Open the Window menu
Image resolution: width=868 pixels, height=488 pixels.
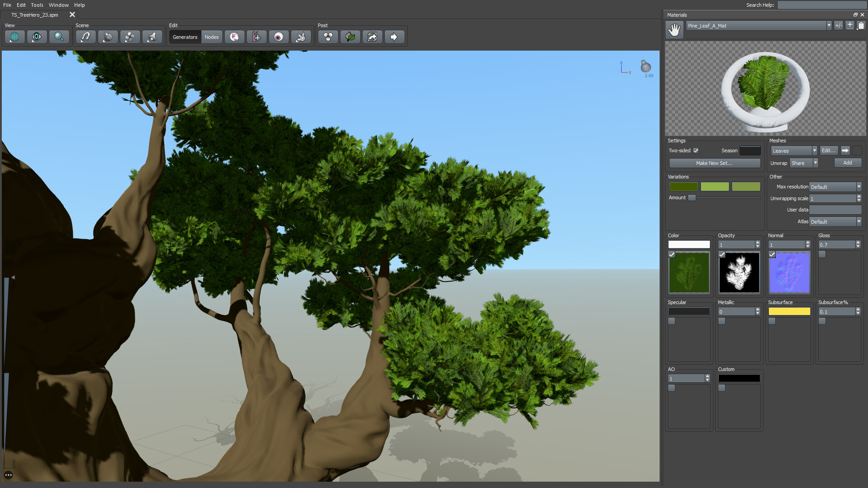(59, 5)
